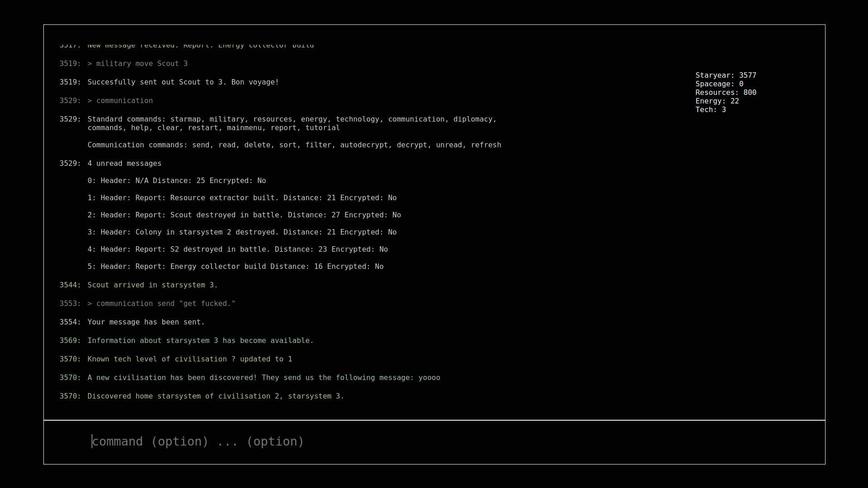Click the Resources: 800 status value
Viewport: 868px width, 488px height.
tap(726, 93)
